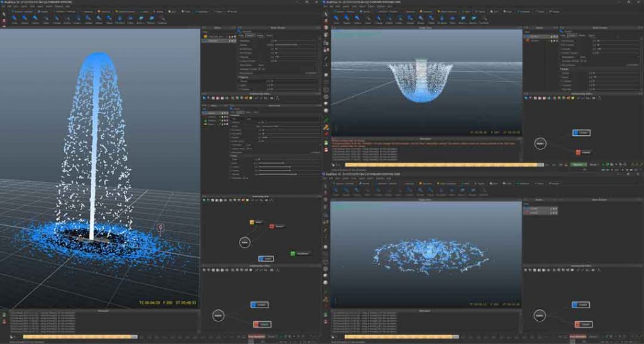Collapse the section header in the bowl window's Node Params

coord(562,68)
